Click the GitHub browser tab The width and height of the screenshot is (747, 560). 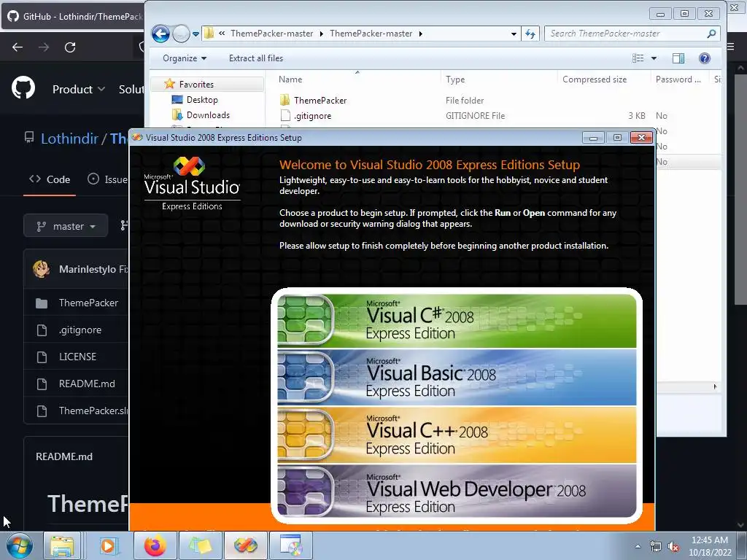[x=74, y=16]
